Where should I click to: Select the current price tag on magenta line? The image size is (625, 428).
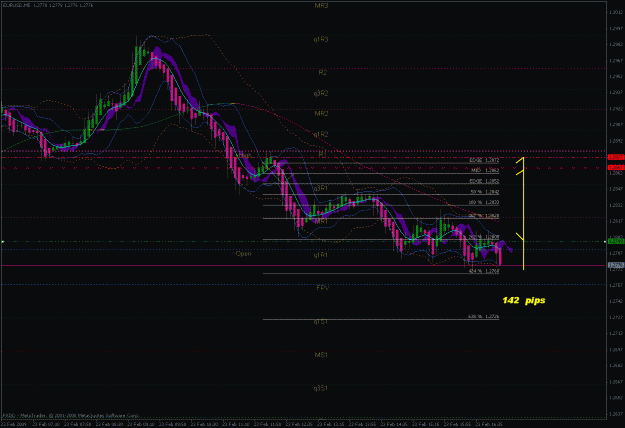[616, 265]
